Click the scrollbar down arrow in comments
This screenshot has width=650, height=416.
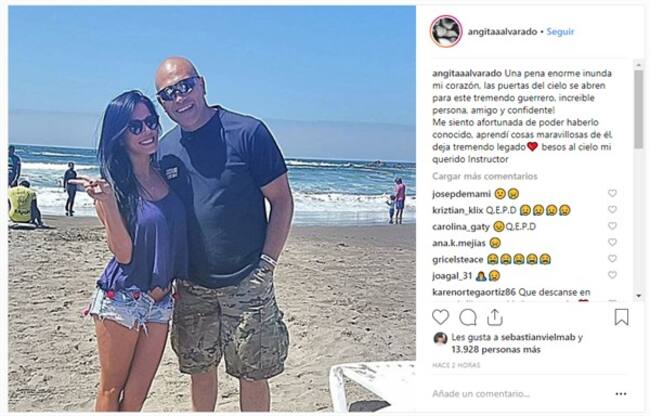638,295
